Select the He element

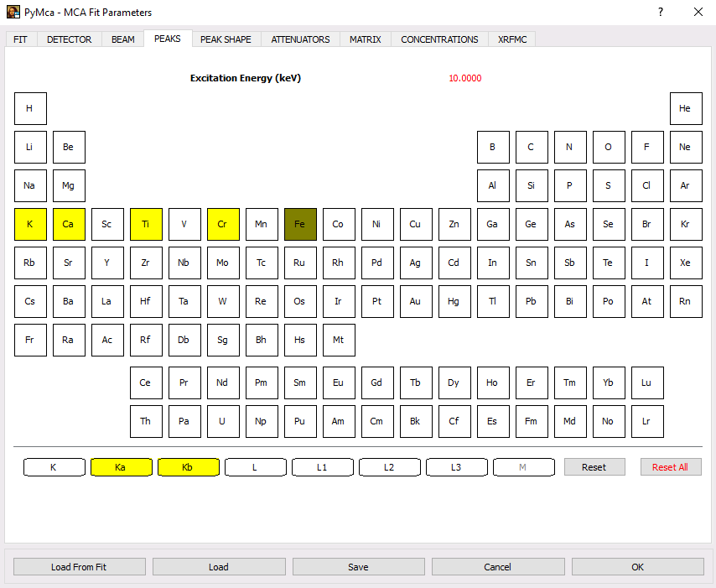click(x=686, y=109)
